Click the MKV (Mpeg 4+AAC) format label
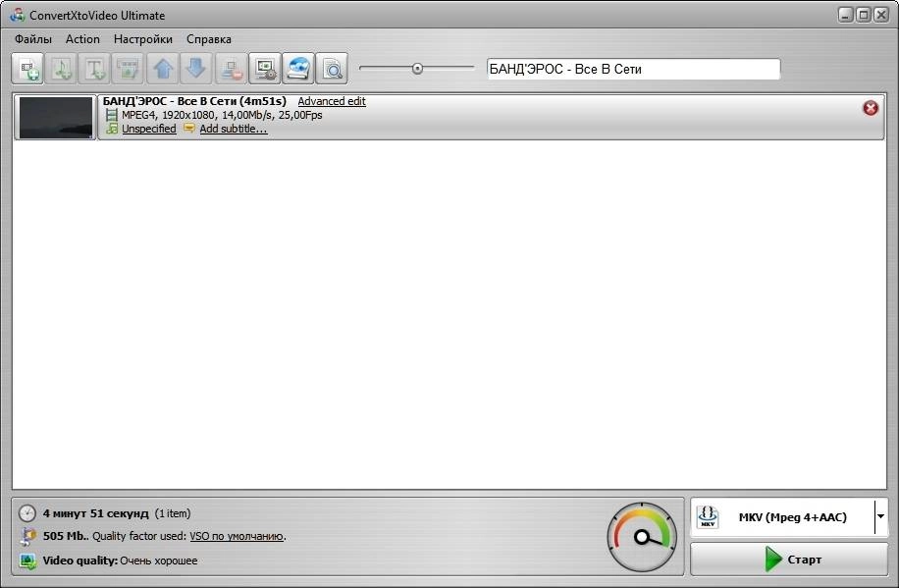The image size is (899, 588). coord(792,517)
